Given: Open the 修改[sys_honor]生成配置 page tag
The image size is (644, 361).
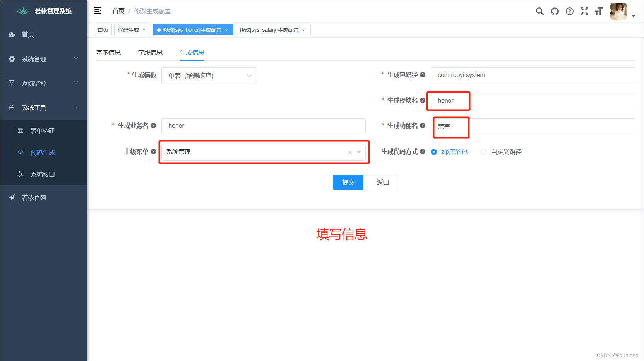Looking at the screenshot, I should (192, 30).
